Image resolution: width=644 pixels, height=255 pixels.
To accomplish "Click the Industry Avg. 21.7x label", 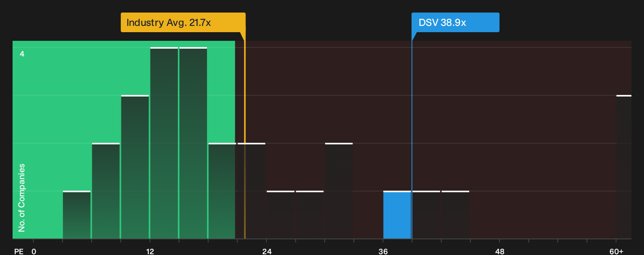I will click(x=183, y=22).
